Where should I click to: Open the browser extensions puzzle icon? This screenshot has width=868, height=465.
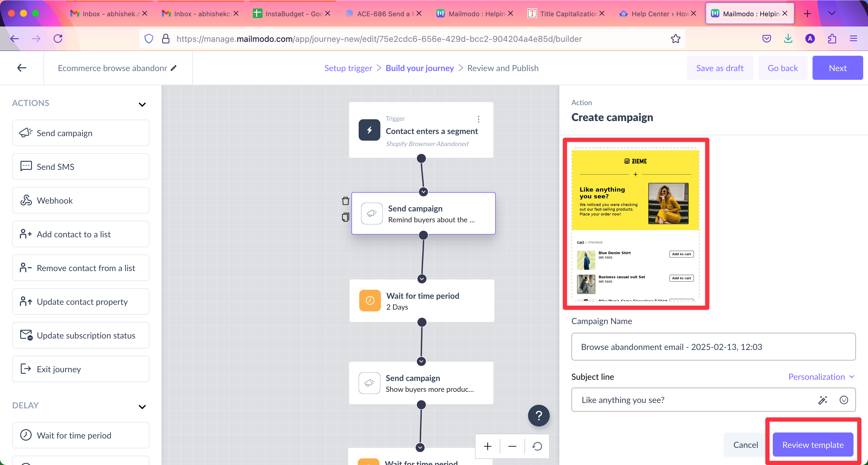tap(832, 39)
